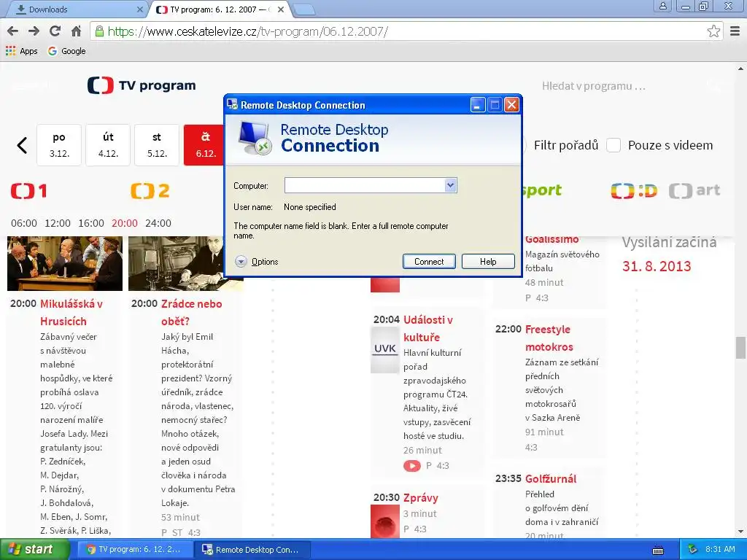
Task: Jump to 20:00 in the schedule
Action: point(124,223)
